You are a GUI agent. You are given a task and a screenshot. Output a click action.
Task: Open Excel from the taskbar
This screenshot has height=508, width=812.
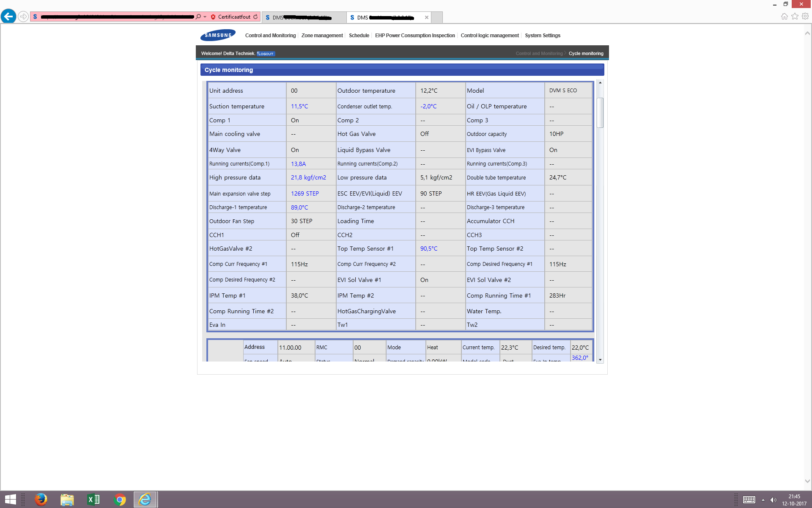pyautogui.click(x=93, y=500)
